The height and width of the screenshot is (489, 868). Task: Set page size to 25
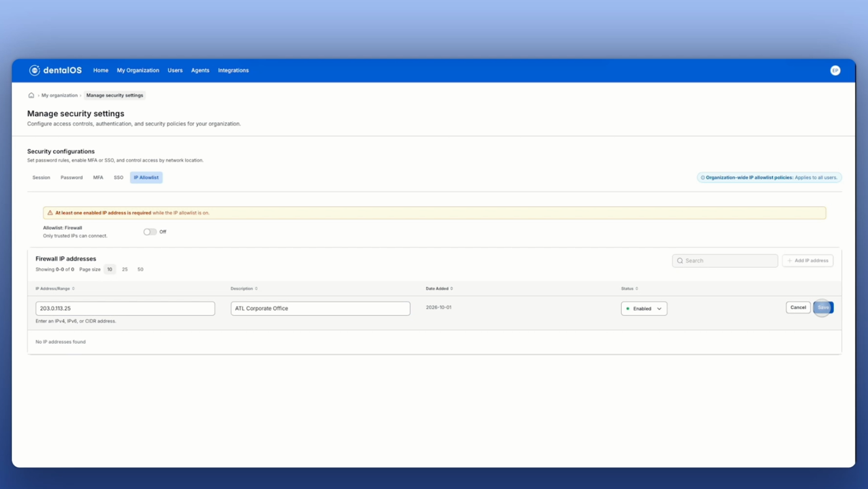point(125,269)
